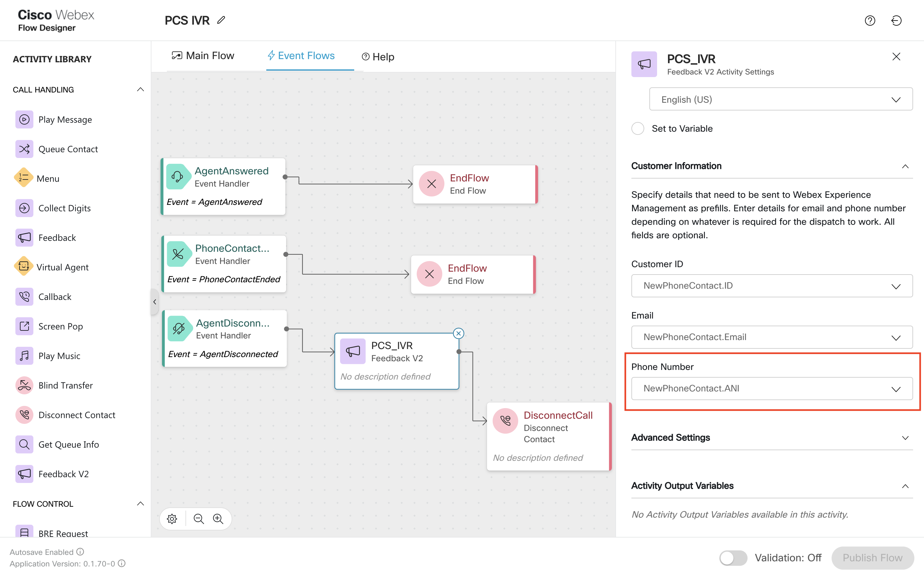Zoom out the flow canvas
The width and height of the screenshot is (924, 578).
pos(199,519)
